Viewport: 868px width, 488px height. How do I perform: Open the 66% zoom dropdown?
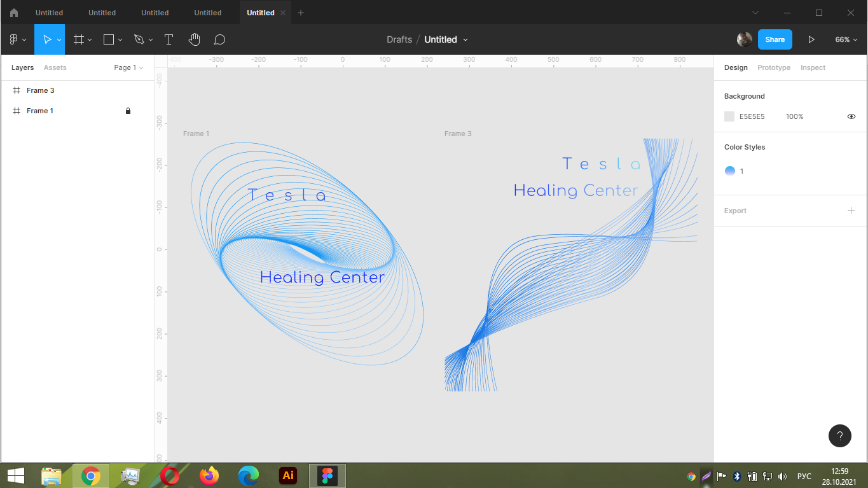pyautogui.click(x=846, y=39)
